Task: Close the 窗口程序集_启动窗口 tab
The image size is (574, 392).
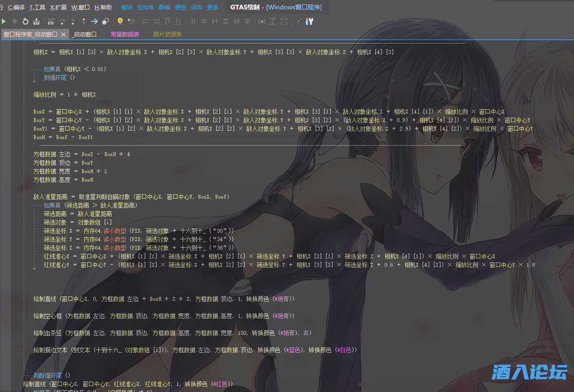Action: [63, 35]
